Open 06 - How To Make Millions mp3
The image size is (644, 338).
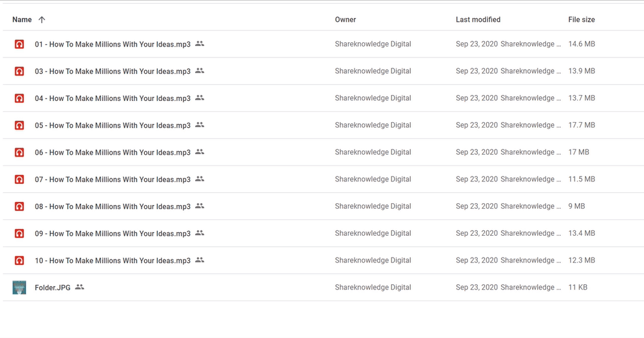(112, 152)
